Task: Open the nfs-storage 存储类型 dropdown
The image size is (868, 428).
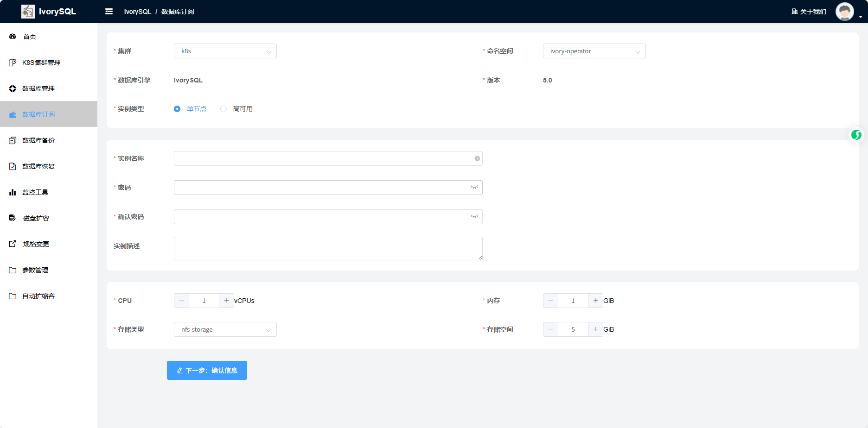Action: tap(225, 329)
